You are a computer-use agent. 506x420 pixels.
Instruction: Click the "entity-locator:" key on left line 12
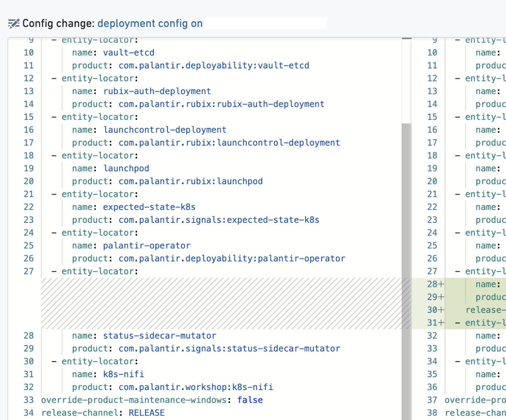(x=100, y=78)
